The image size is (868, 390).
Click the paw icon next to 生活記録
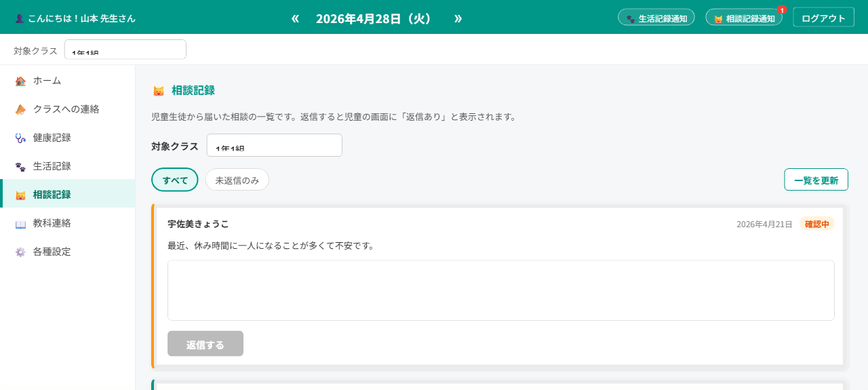(20, 167)
